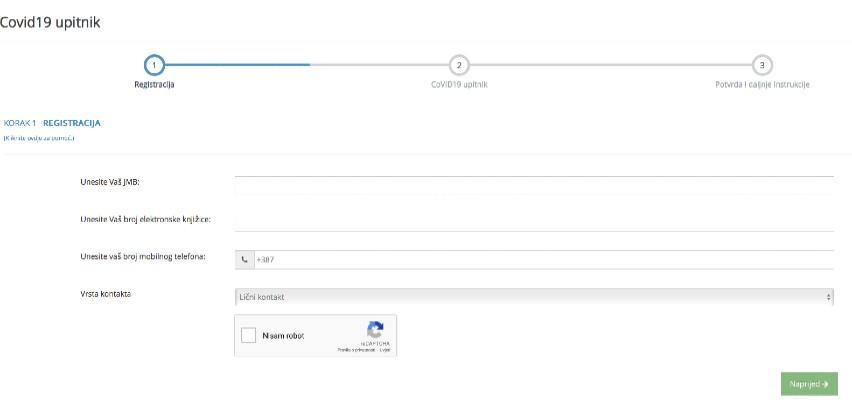Focus the electronic booklet number field
The image size is (852, 415).
pos(533,220)
